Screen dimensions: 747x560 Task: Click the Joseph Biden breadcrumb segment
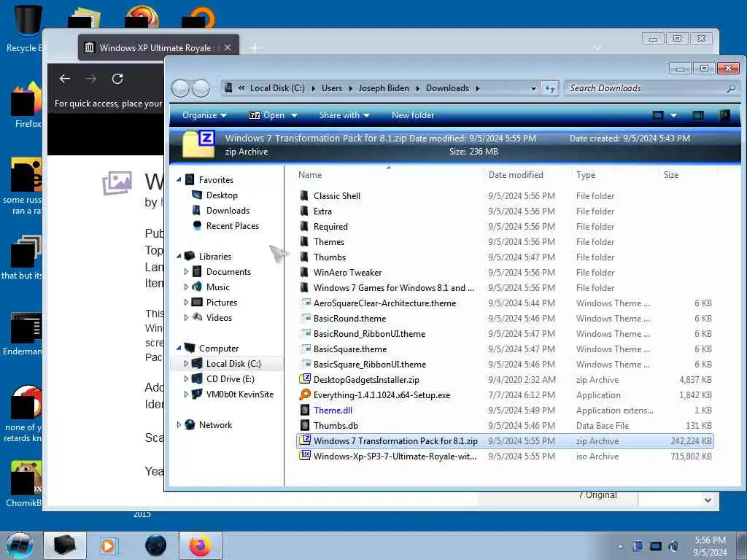(384, 88)
